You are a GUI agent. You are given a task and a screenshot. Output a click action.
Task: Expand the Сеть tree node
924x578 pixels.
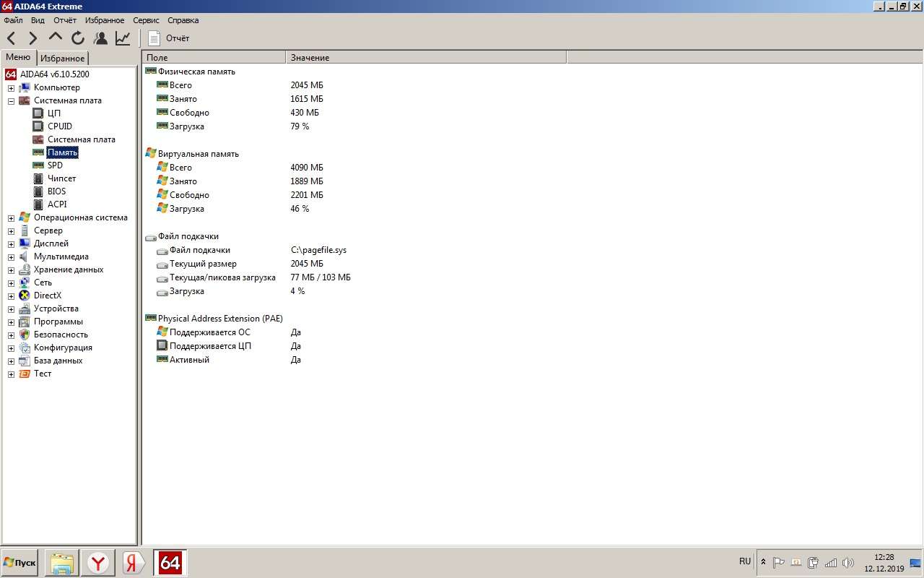(x=11, y=283)
